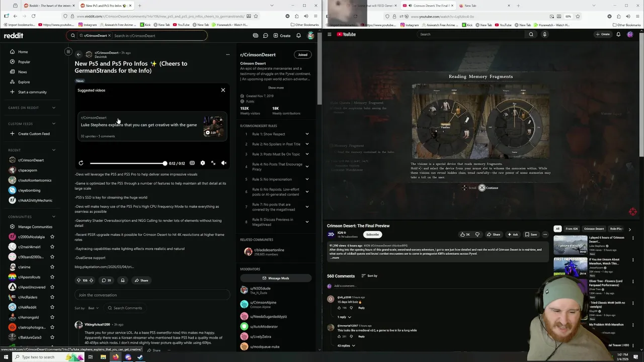
Task: Open the YouTube comments Sort by menu
Action: (x=369, y=276)
